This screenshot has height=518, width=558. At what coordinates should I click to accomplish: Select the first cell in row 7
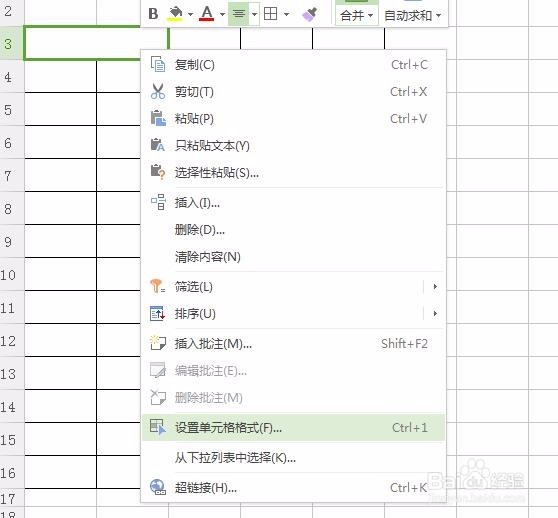[x=60, y=175]
